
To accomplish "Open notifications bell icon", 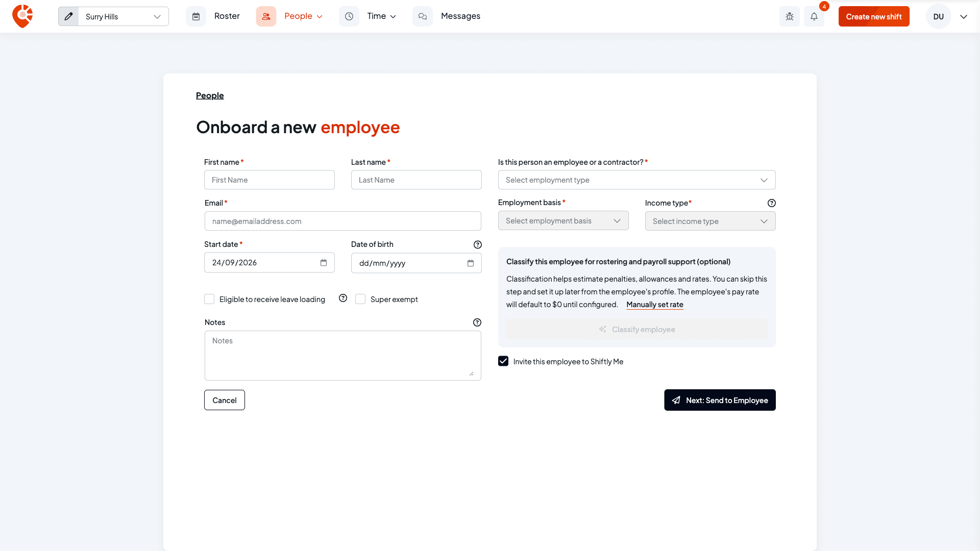I will (814, 16).
